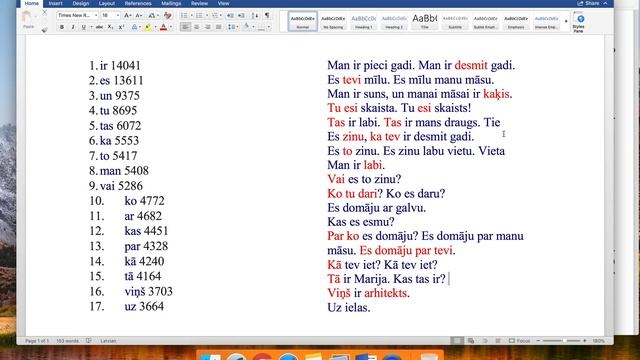Switch to Draft view in status bar
640x360 pixels.
click(498, 341)
